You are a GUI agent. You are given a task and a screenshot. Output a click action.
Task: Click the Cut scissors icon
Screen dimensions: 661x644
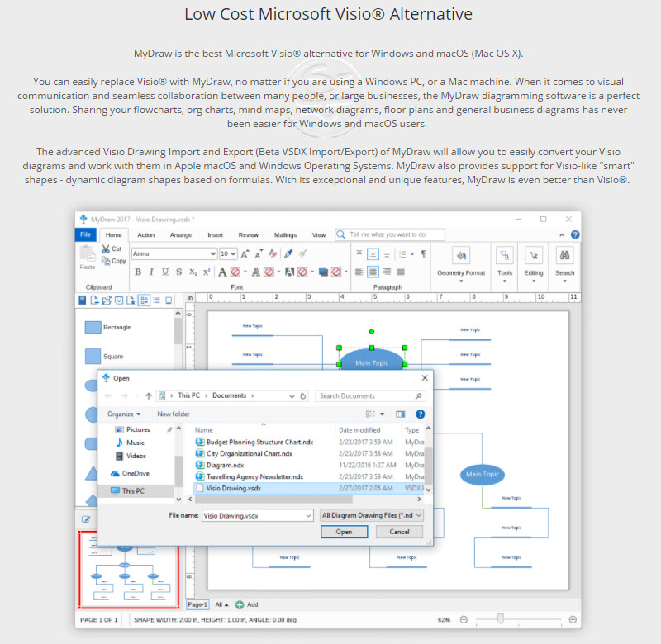tap(106, 249)
